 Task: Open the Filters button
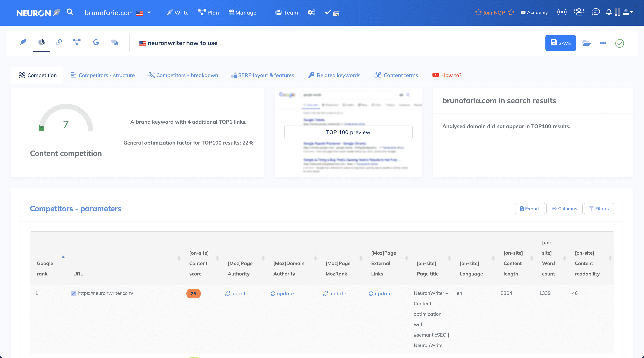pos(599,209)
